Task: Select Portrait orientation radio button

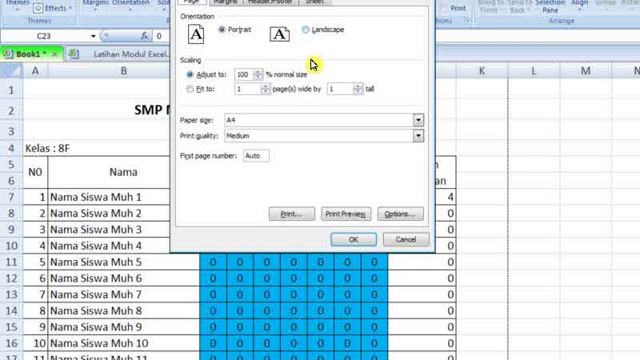Action: (x=222, y=29)
